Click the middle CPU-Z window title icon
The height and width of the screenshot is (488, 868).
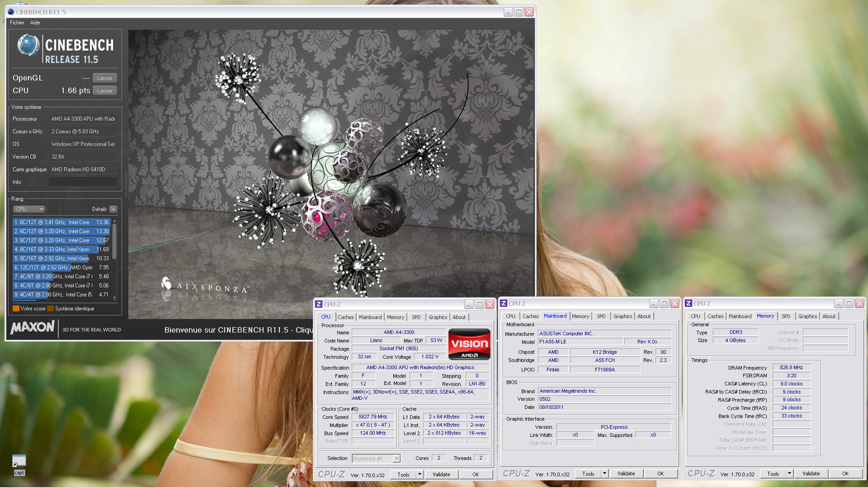pos(504,304)
